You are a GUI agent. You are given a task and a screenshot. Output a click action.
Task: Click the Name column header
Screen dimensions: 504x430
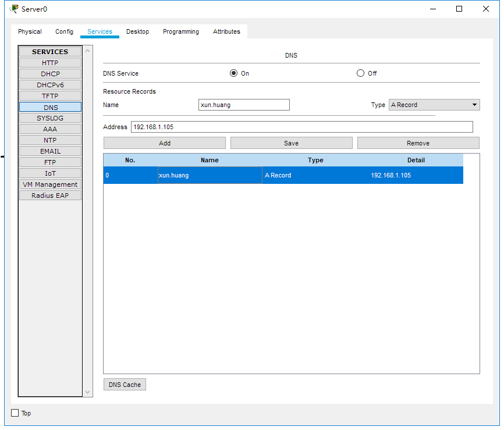(210, 160)
